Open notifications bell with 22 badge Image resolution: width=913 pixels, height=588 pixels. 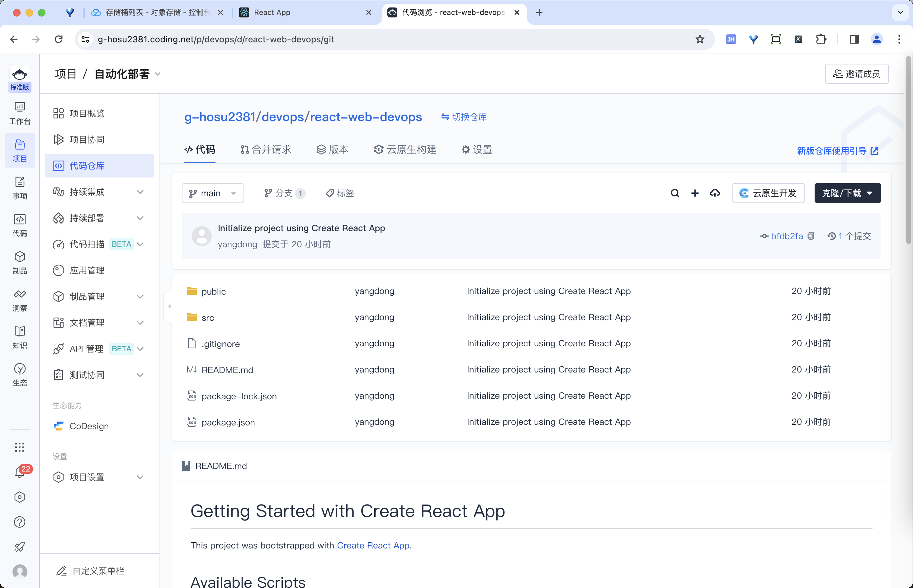tap(20, 472)
